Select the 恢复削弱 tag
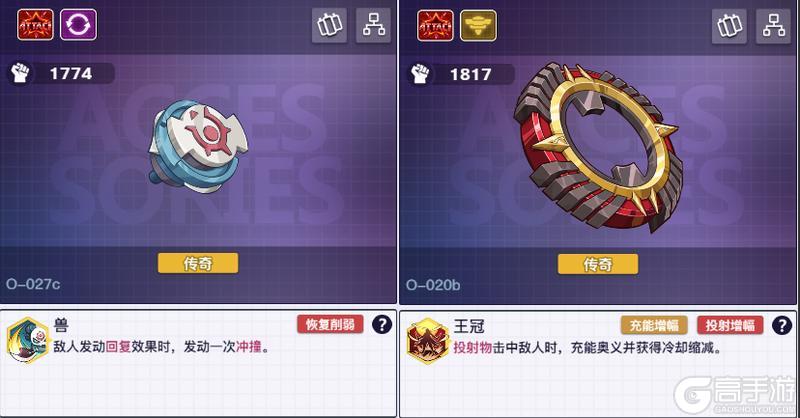Screen dimensions: 800x418 tap(330, 324)
